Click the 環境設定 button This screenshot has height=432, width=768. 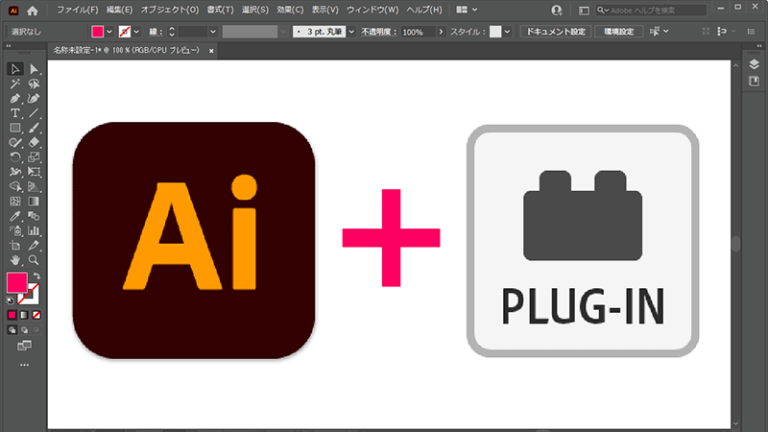point(620,32)
